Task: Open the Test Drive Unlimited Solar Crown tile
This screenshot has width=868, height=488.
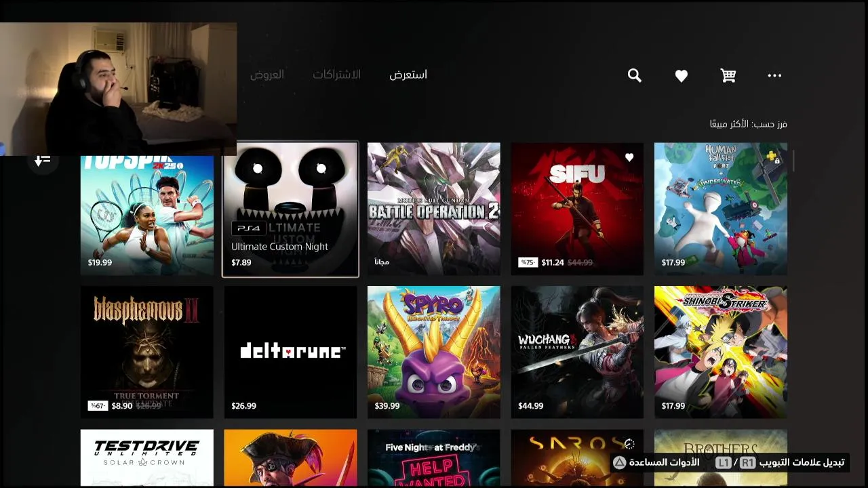Action: pyautogui.click(x=147, y=457)
